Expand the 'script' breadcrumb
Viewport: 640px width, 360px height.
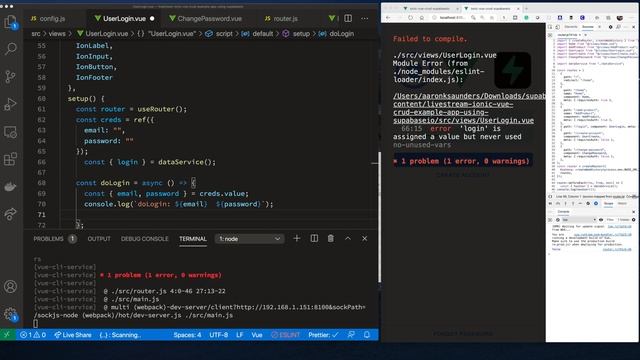[x=224, y=33]
